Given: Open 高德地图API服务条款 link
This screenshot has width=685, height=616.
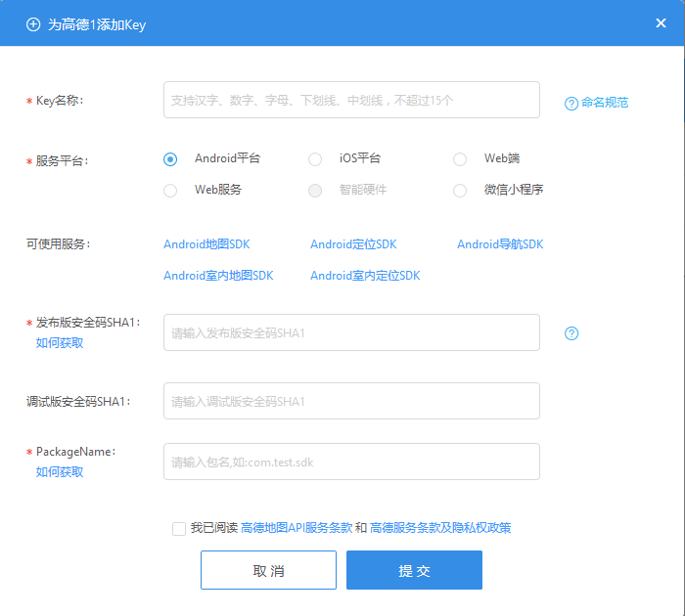Looking at the screenshot, I should (297, 528).
